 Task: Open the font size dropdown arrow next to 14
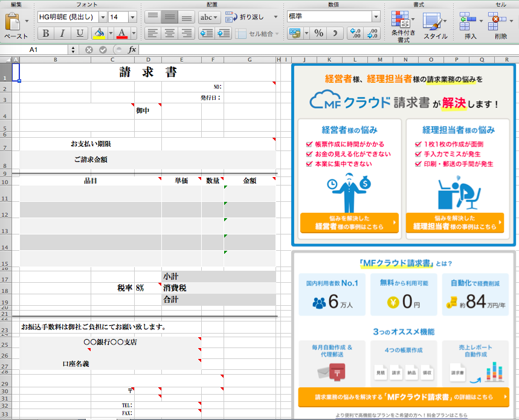click(133, 17)
